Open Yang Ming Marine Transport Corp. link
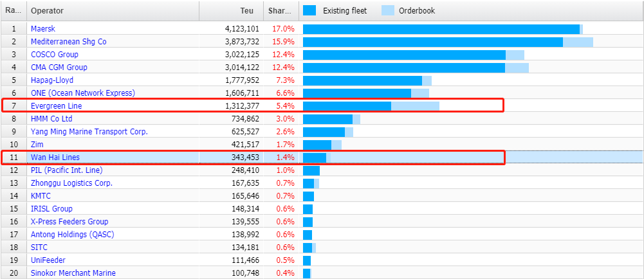Viewport: 644px width, 279px height. pos(89,132)
